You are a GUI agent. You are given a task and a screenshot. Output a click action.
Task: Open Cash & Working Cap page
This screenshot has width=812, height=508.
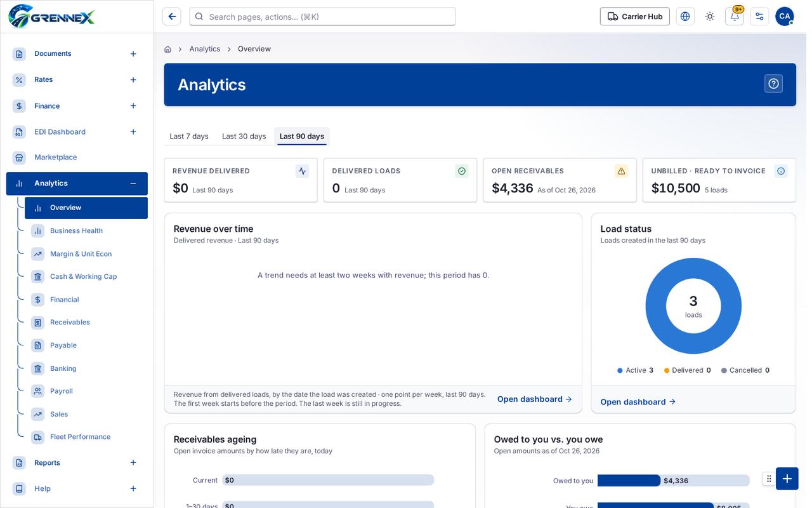coord(86,277)
